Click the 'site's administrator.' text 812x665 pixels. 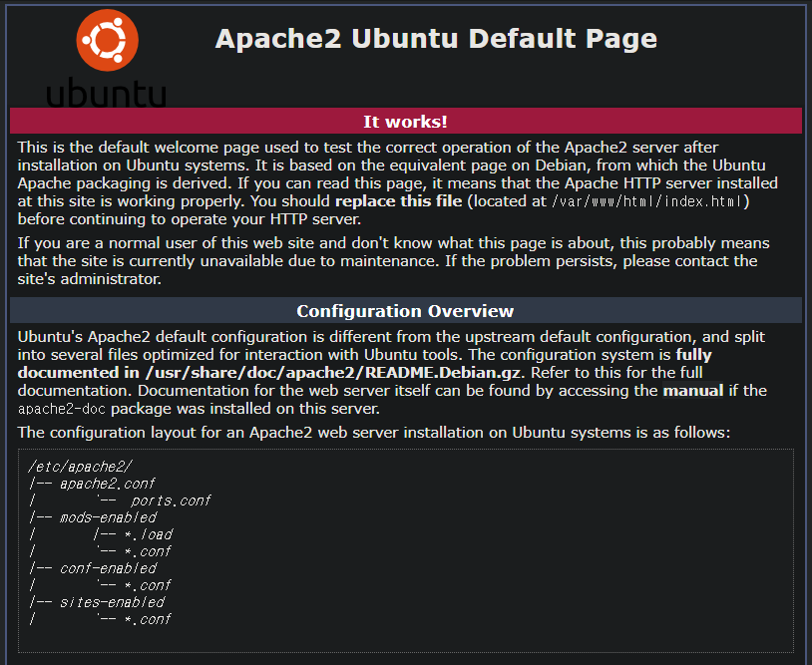[90, 279]
